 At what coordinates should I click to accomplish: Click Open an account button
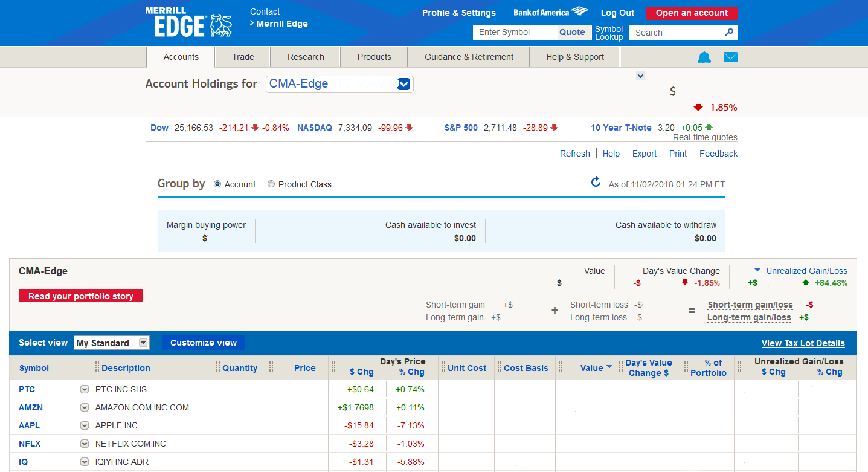point(692,13)
